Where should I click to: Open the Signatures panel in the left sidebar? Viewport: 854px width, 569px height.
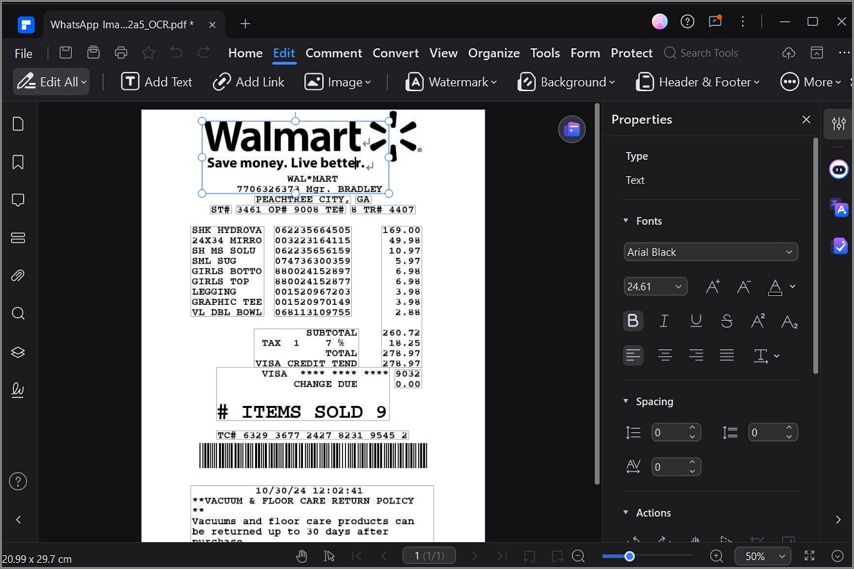pyautogui.click(x=18, y=390)
